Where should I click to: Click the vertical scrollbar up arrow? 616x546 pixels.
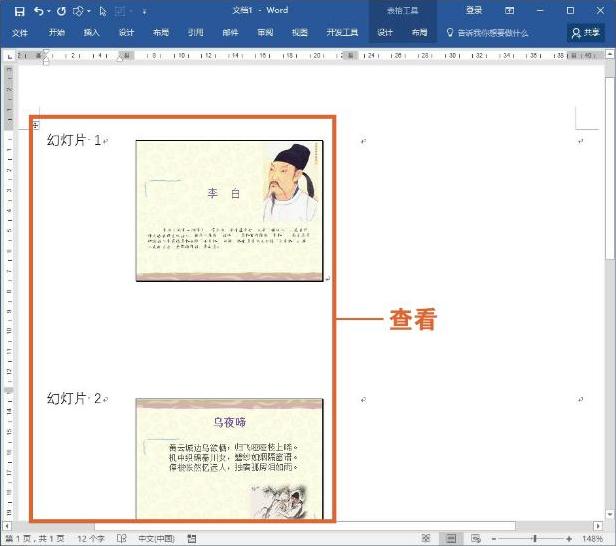tap(610, 54)
